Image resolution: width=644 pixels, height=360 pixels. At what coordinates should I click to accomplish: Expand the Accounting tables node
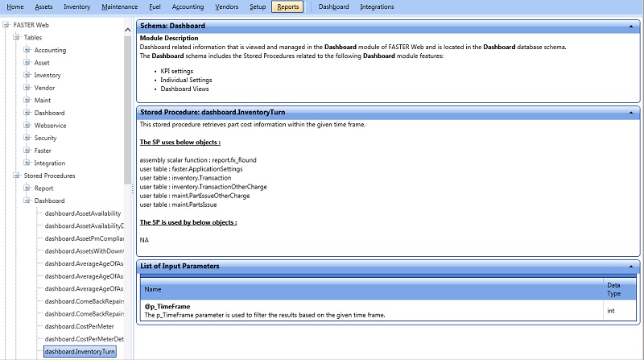point(27,50)
